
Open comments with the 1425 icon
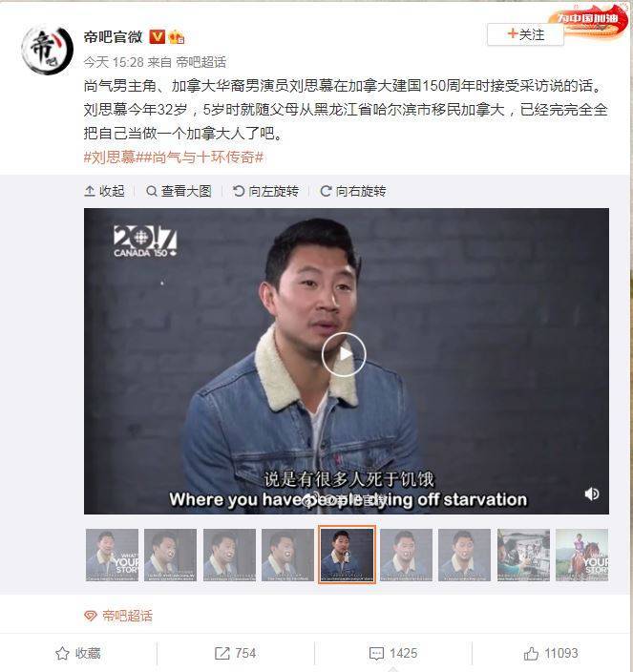pyautogui.click(x=393, y=653)
